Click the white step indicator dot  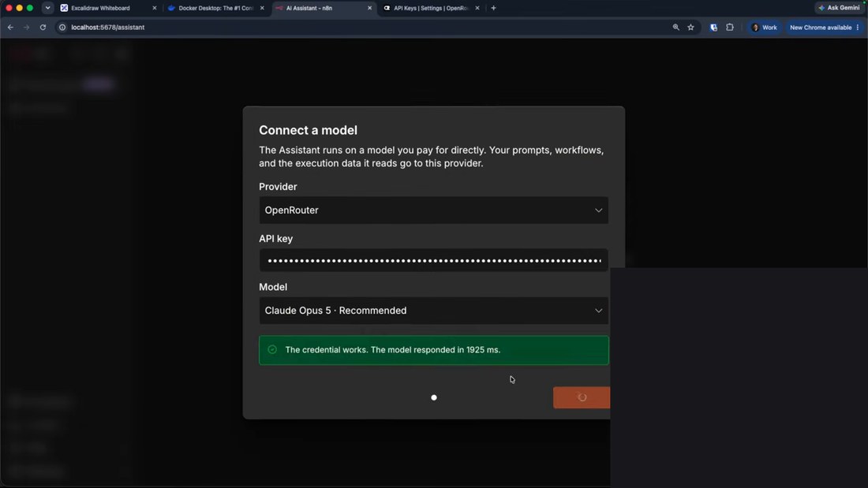(x=434, y=397)
